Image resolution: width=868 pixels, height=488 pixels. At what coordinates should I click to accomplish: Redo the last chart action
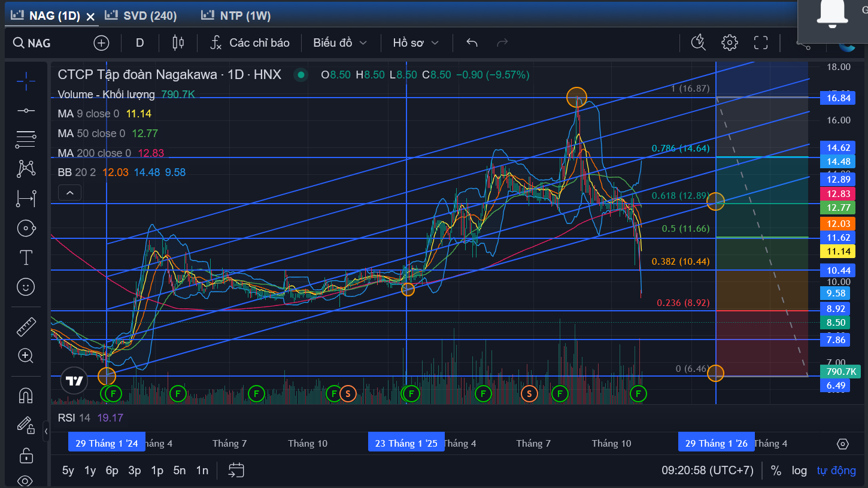point(502,43)
